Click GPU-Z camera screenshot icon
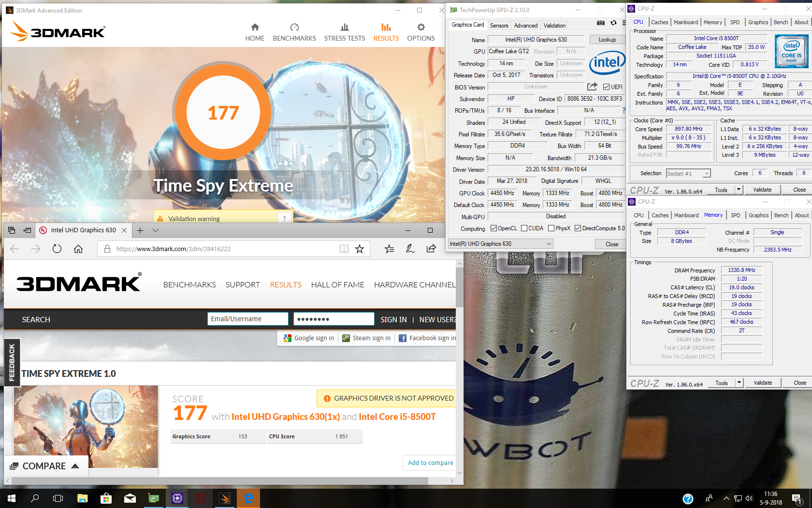This screenshot has height=508, width=812. pos(600,23)
